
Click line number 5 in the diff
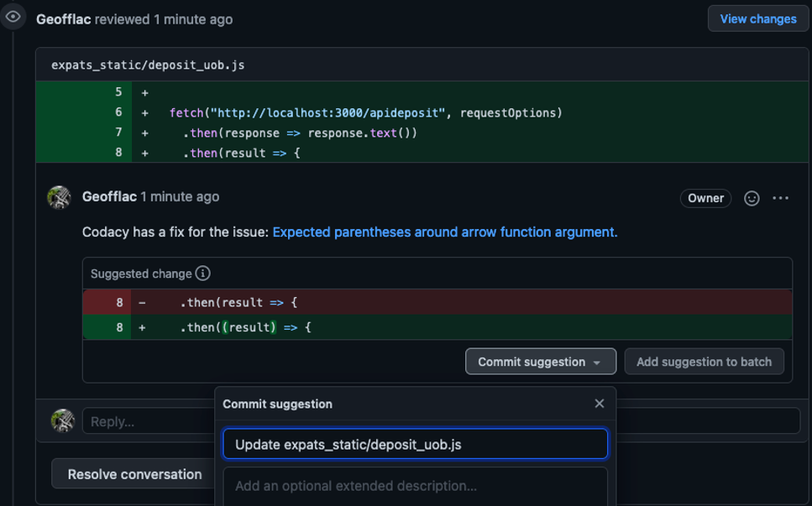coord(118,92)
